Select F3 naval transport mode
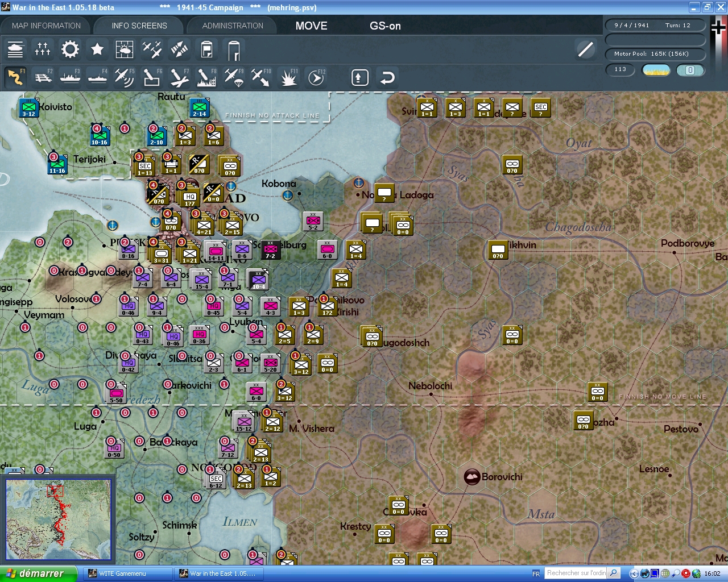Image resolution: width=728 pixels, height=582 pixels. [x=70, y=77]
